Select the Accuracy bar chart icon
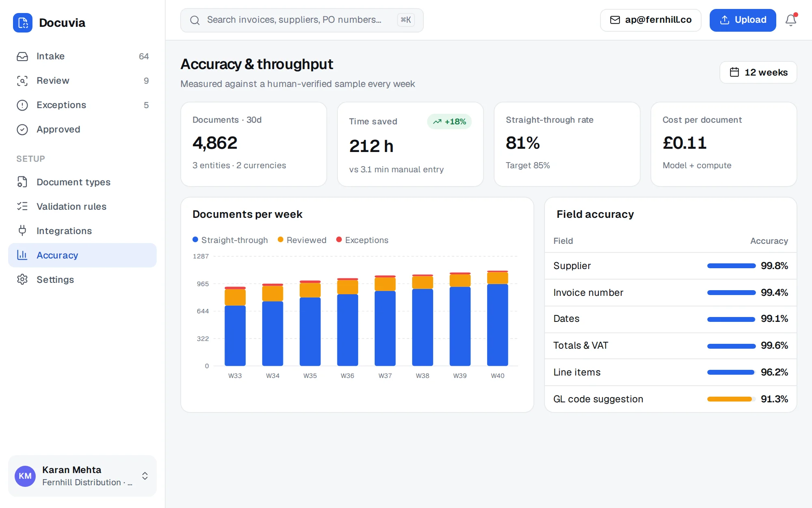Viewport: 812px width, 508px height. [x=22, y=255]
